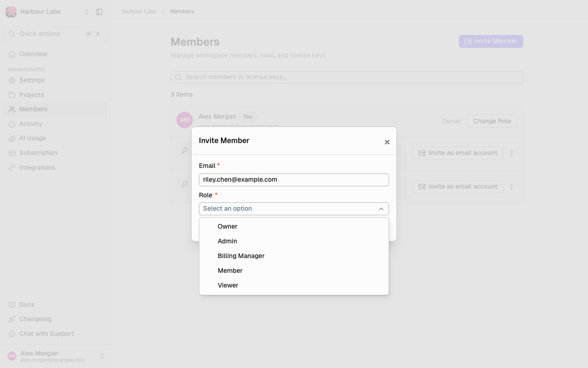This screenshot has width=588, height=368.
Task: Open the Alex Morgan account menu chevrons
Action: point(102,356)
